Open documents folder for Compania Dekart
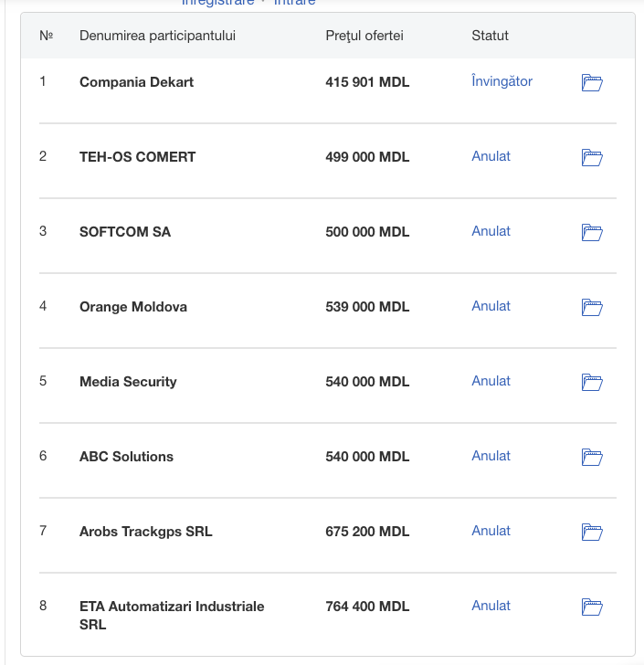Screen dimensions: 644x665 [592, 83]
